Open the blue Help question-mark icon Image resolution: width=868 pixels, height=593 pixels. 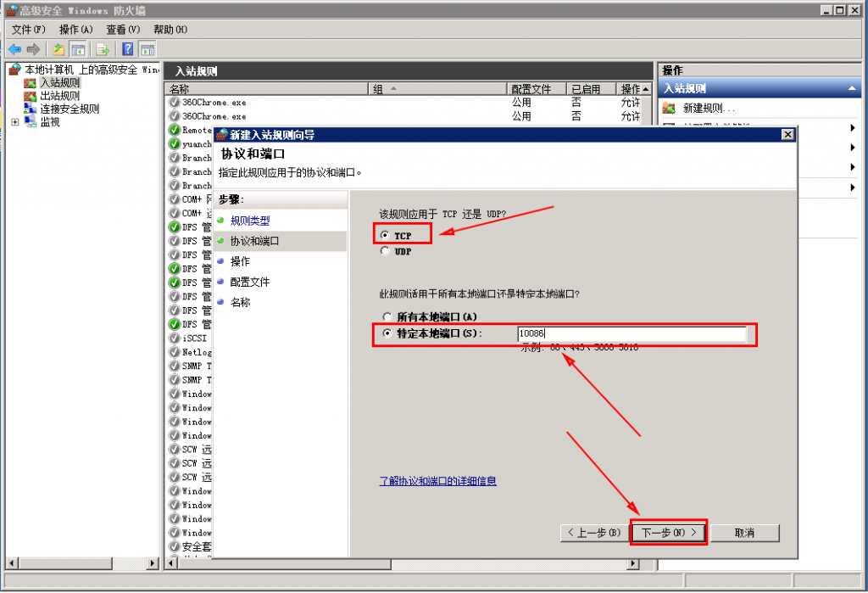[x=127, y=49]
